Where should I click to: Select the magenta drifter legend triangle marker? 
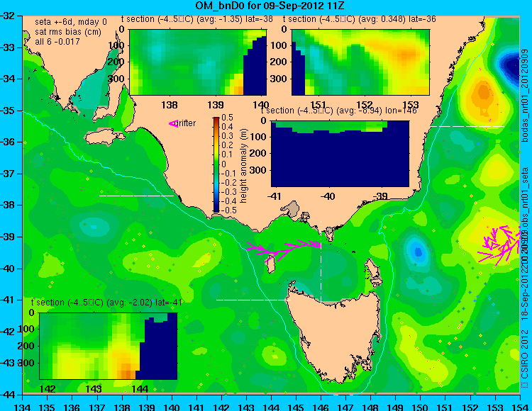[x=173, y=124]
